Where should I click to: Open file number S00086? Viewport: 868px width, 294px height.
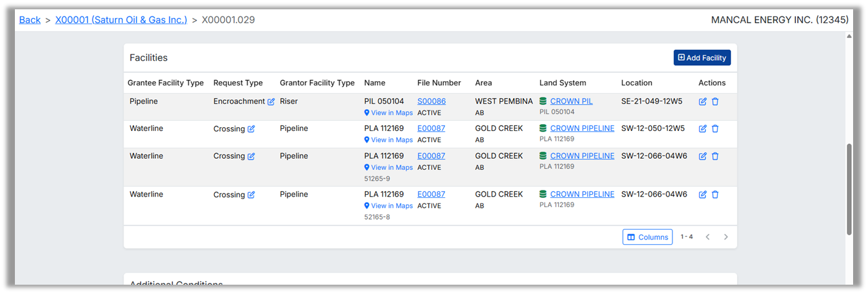431,101
